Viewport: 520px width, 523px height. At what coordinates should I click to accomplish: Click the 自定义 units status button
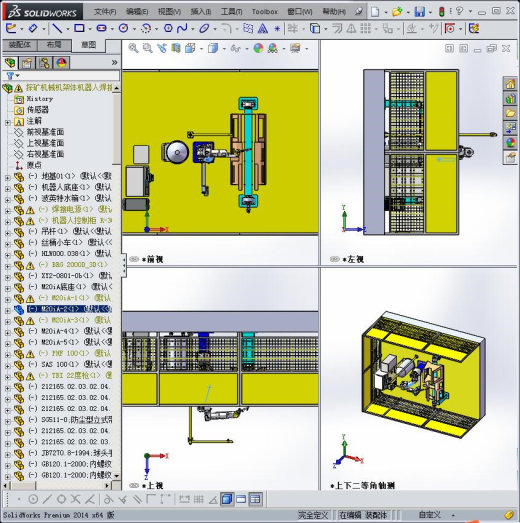tap(430, 515)
